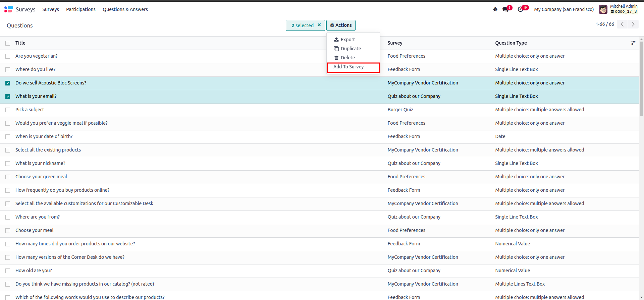Click Mitchell Admin user avatar

point(603,9)
